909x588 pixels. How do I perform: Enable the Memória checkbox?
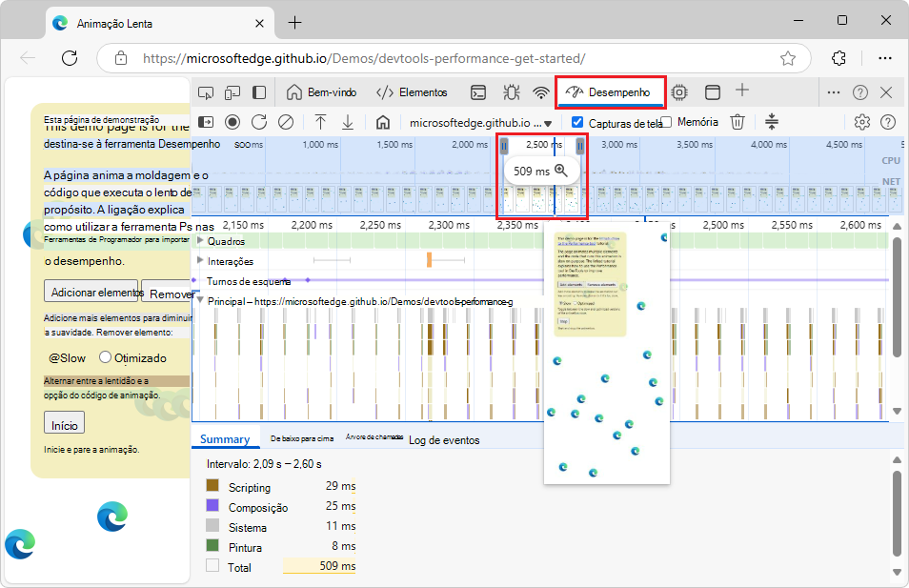pos(667,122)
